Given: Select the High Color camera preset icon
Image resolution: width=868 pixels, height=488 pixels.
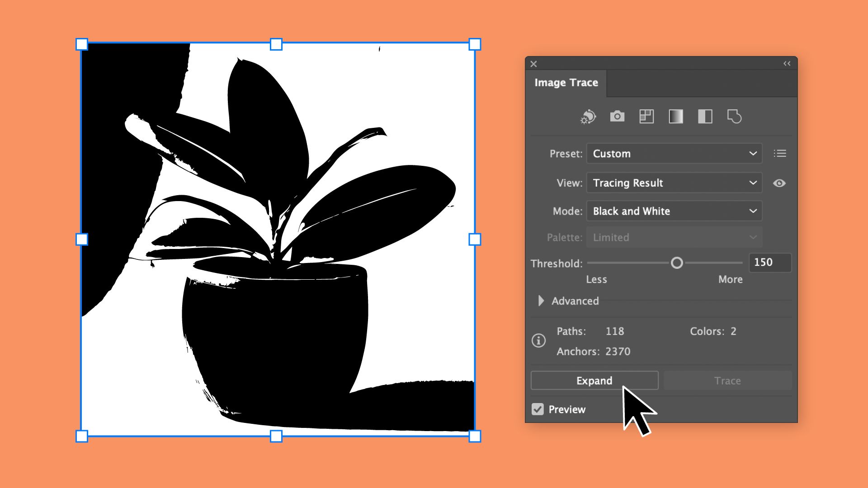Looking at the screenshot, I should [x=617, y=117].
